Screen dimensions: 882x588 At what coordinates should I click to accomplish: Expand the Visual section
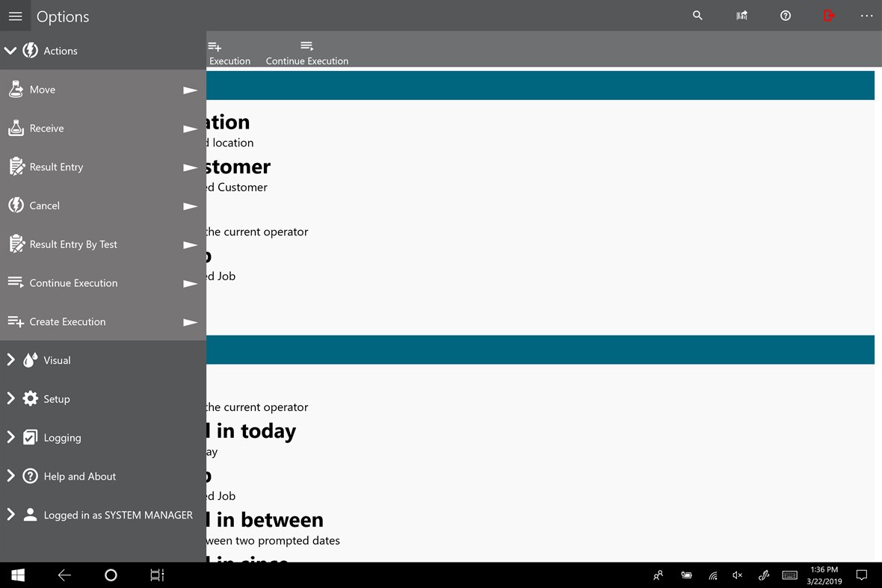(10, 360)
